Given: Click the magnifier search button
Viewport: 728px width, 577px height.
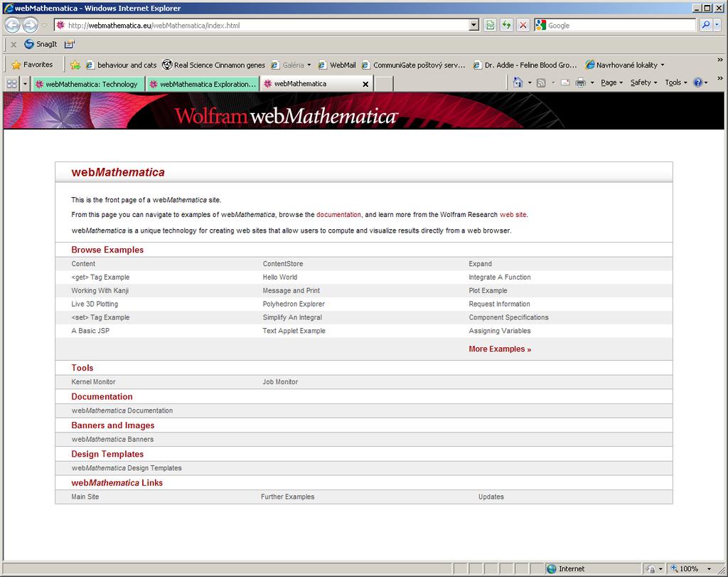Looking at the screenshot, I should pyautogui.click(x=706, y=25).
